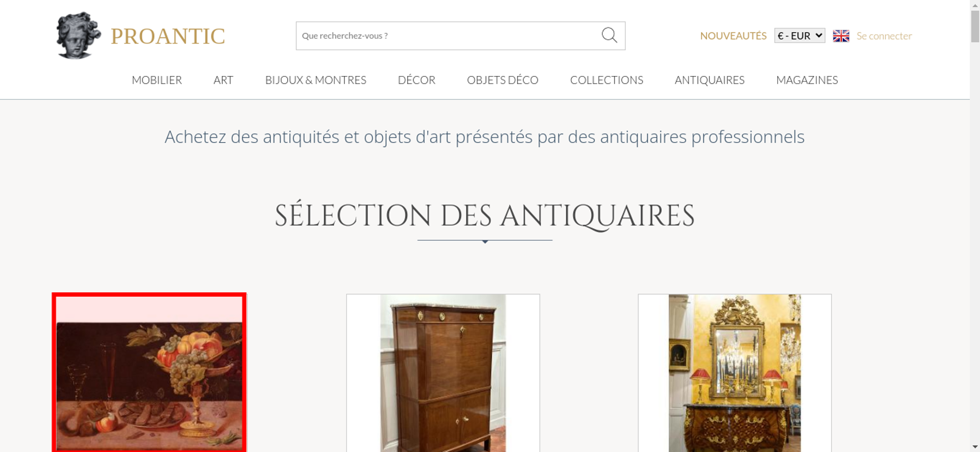The width and height of the screenshot is (980, 452).
Task: Click the NOUVEAUTÉS link
Action: 733,36
